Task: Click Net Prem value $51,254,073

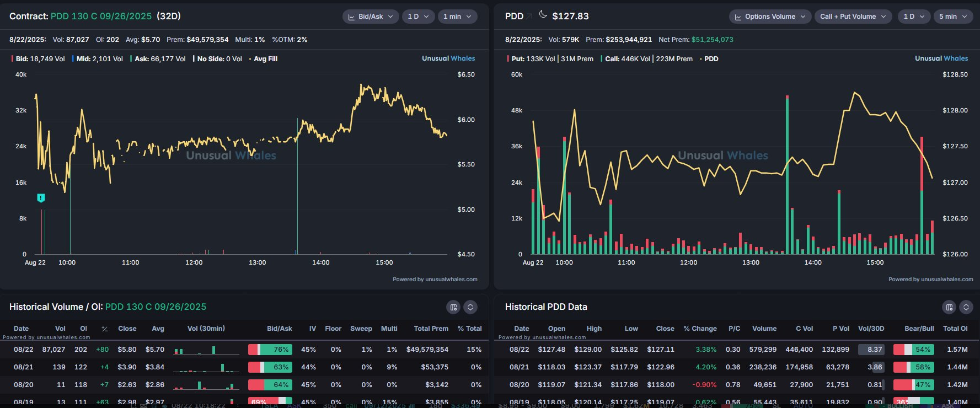Action: [713, 40]
